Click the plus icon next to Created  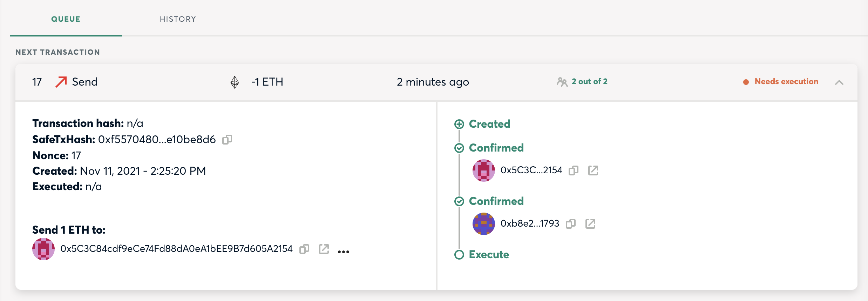coord(459,124)
